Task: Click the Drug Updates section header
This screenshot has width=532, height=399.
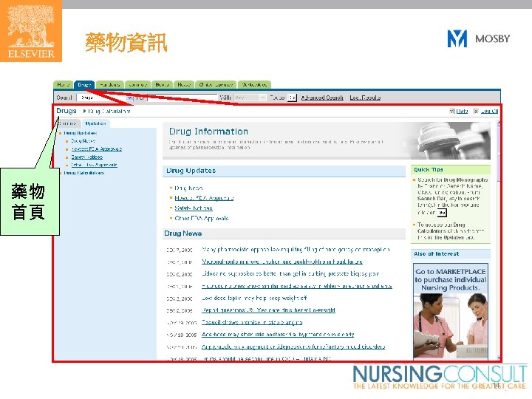Action: [x=284, y=171]
